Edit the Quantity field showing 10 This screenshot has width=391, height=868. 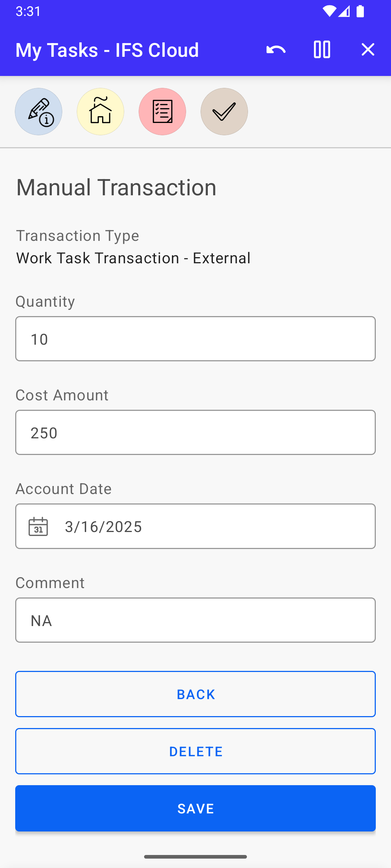point(195,339)
